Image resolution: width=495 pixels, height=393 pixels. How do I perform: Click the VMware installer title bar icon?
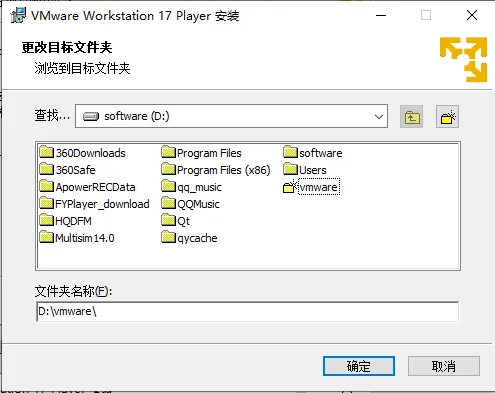[x=18, y=15]
